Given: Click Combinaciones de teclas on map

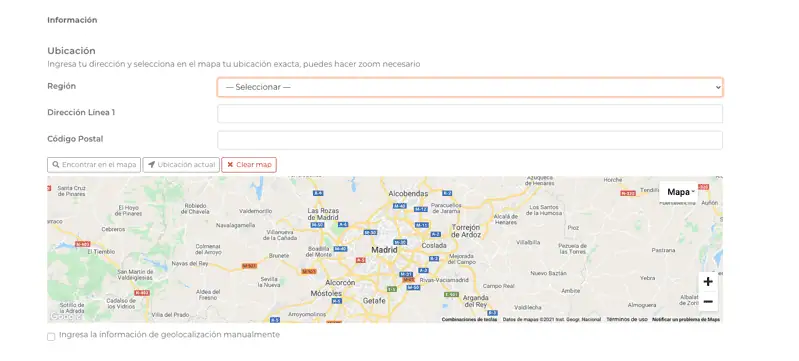Looking at the screenshot, I should (x=469, y=320).
